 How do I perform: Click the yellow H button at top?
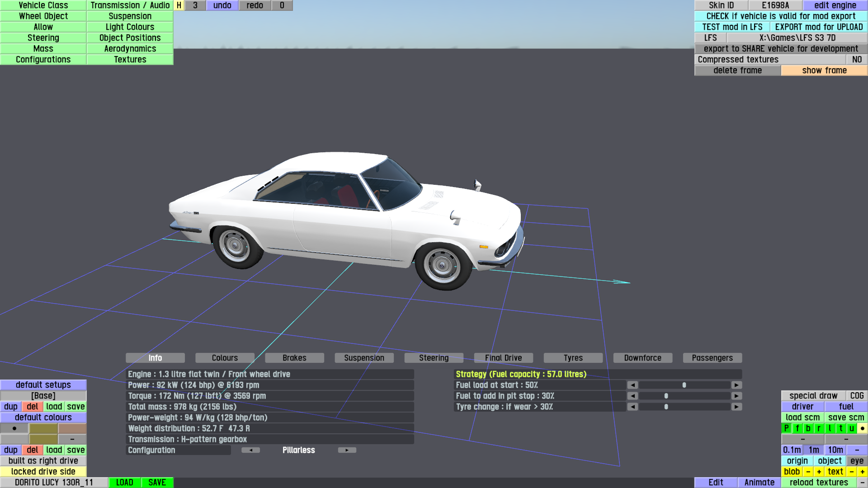coord(179,5)
